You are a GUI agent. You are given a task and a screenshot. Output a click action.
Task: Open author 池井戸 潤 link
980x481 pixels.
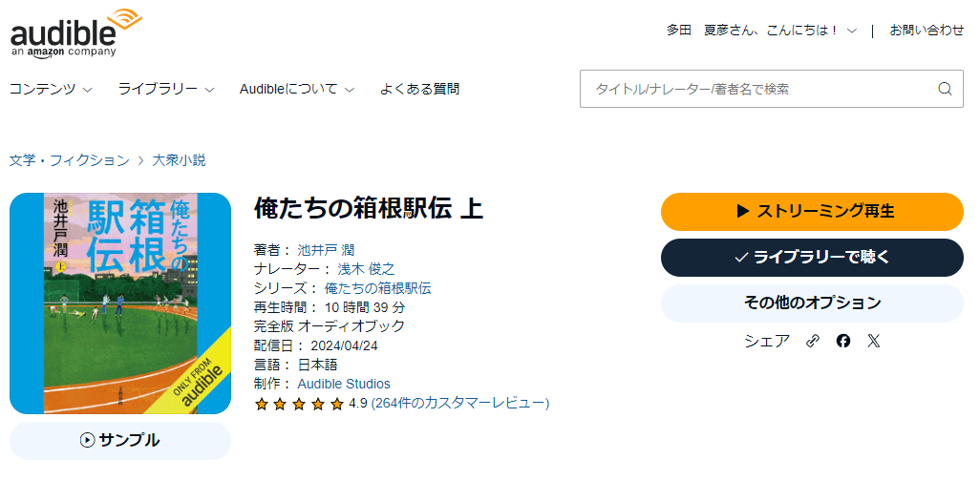click(x=327, y=250)
